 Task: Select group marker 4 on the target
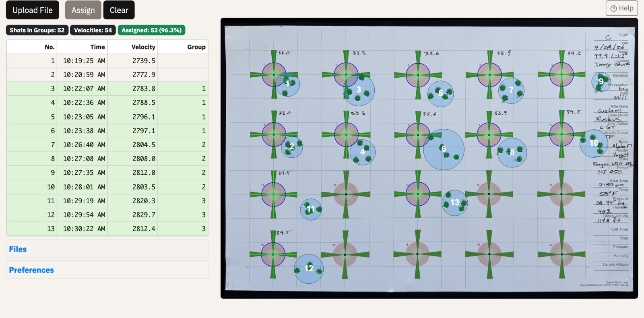click(363, 152)
